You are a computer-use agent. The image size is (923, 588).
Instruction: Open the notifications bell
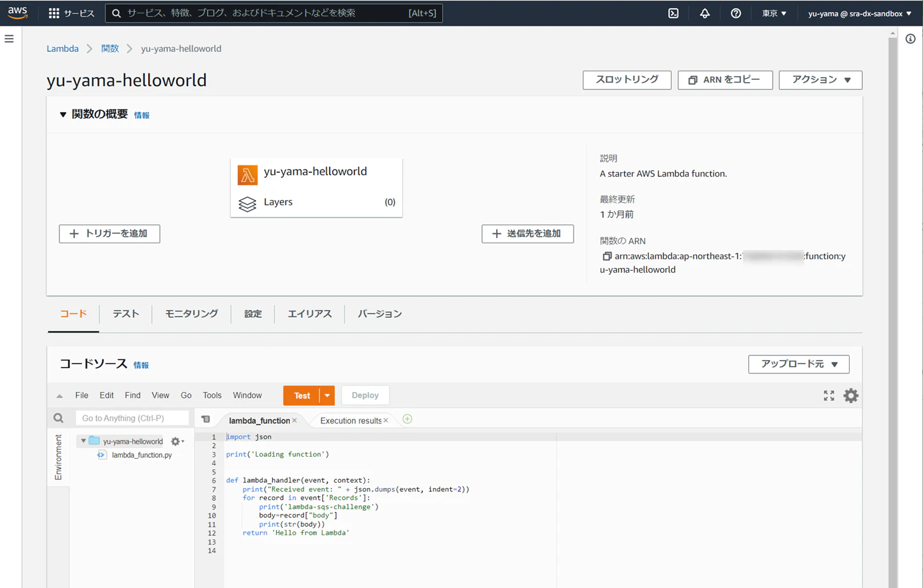705,13
